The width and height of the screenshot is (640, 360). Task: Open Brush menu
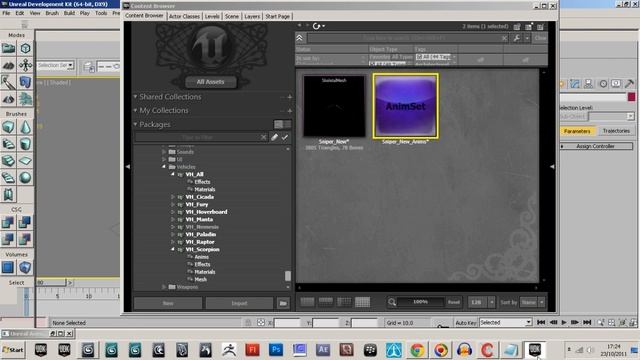pos(52,13)
